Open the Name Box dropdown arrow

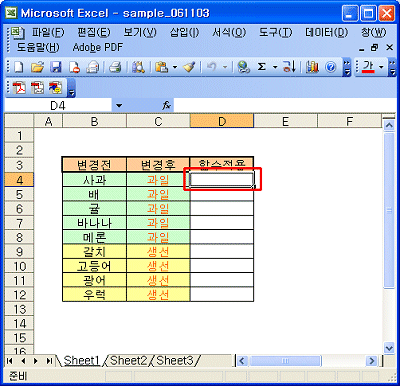point(119,106)
